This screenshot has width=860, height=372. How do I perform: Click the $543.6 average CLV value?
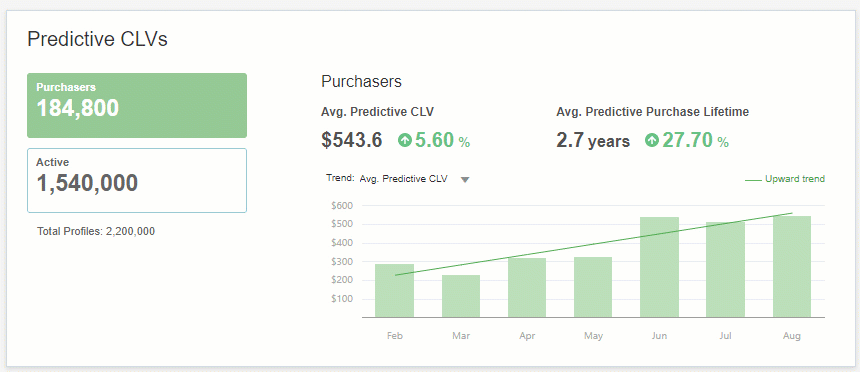[352, 140]
